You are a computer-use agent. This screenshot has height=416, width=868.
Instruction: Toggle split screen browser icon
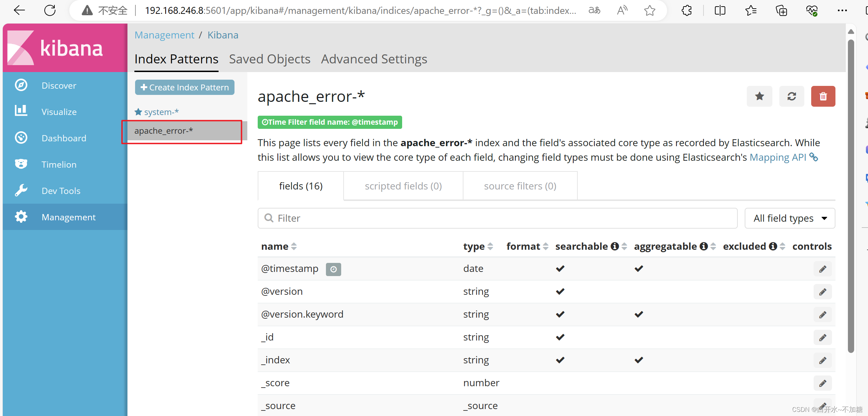pyautogui.click(x=720, y=10)
